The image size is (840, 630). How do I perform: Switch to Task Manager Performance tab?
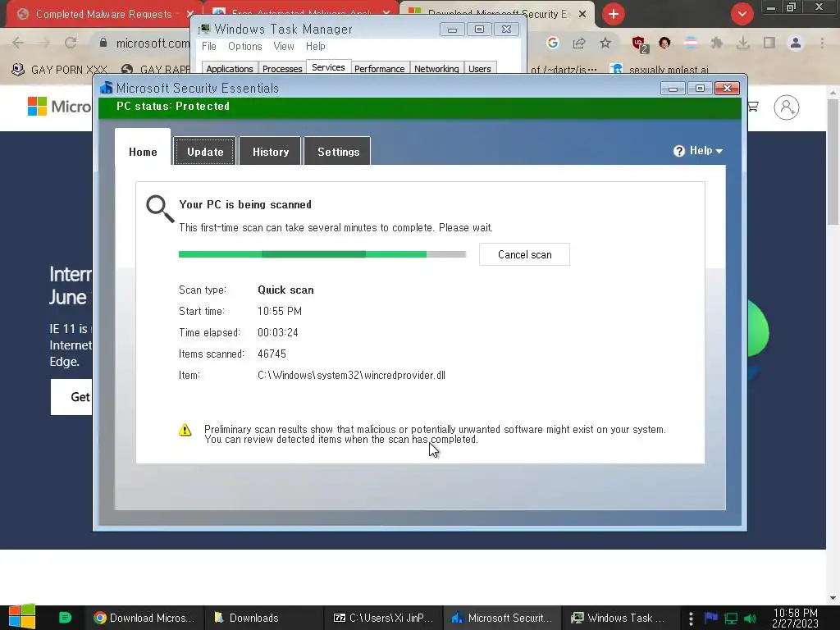[x=379, y=69]
